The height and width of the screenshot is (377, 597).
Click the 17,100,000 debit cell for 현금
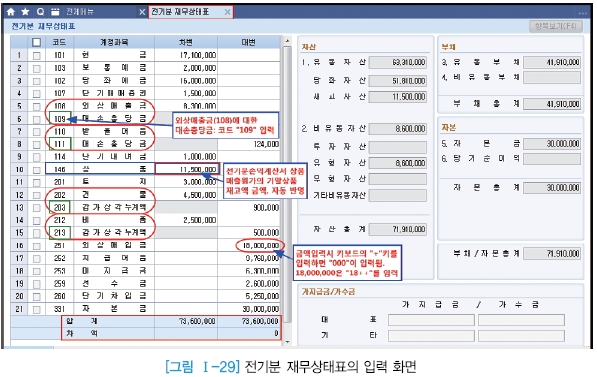(186, 55)
